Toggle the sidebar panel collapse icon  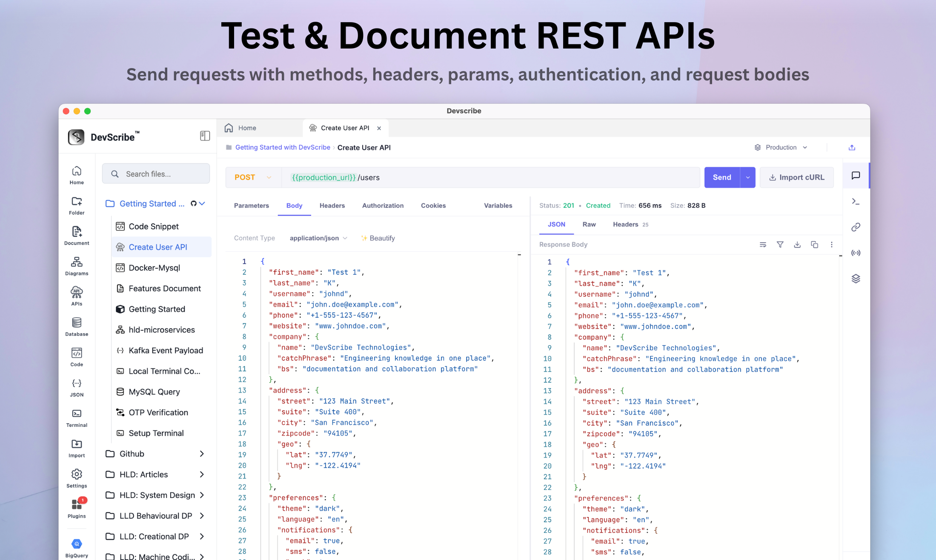click(205, 136)
